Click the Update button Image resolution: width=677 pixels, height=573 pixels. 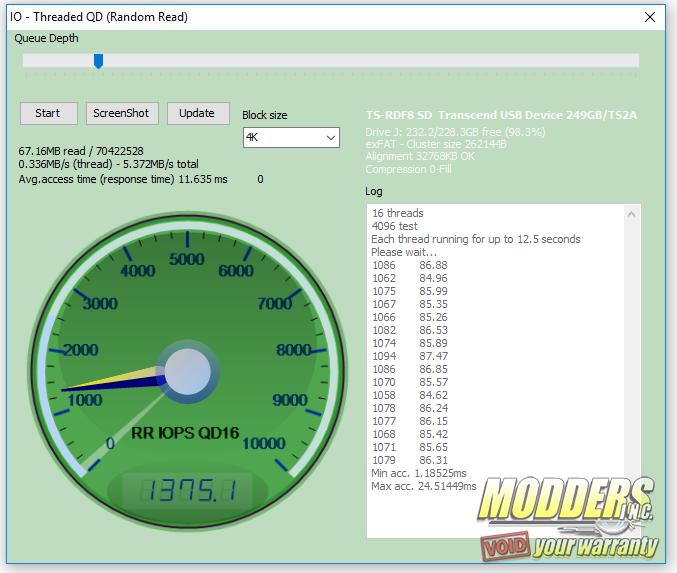(x=198, y=114)
